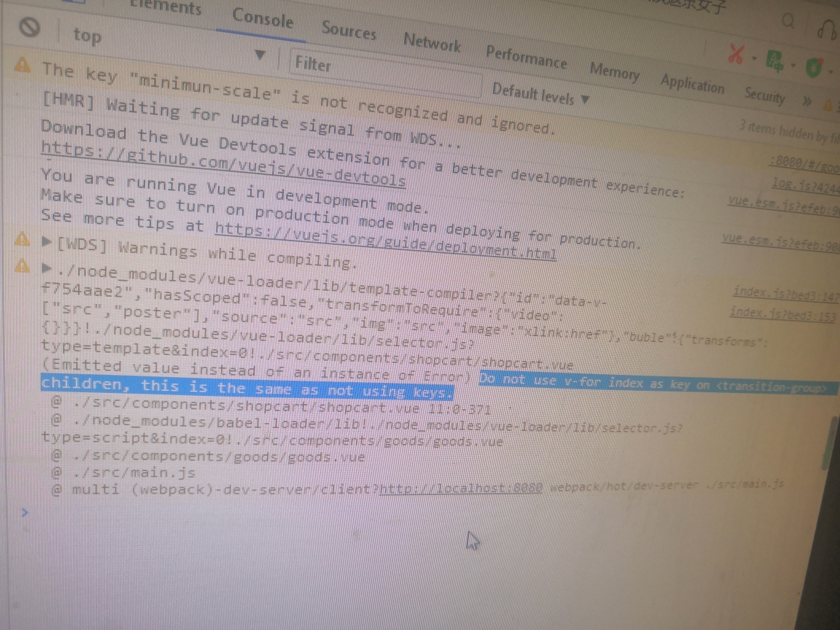
Task: Open the Default levels dropdown
Action: click(541, 95)
